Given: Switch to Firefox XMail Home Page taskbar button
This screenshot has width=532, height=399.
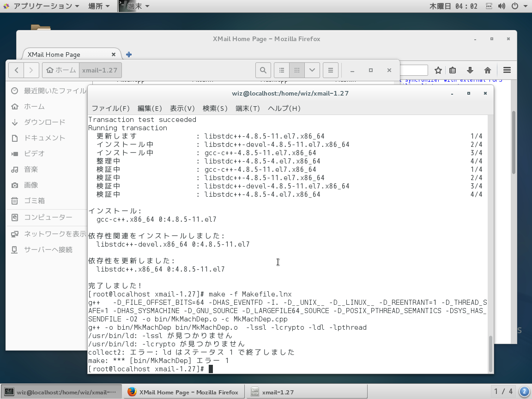Looking at the screenshot, I should pyautogui.click(x=183, y=392).
